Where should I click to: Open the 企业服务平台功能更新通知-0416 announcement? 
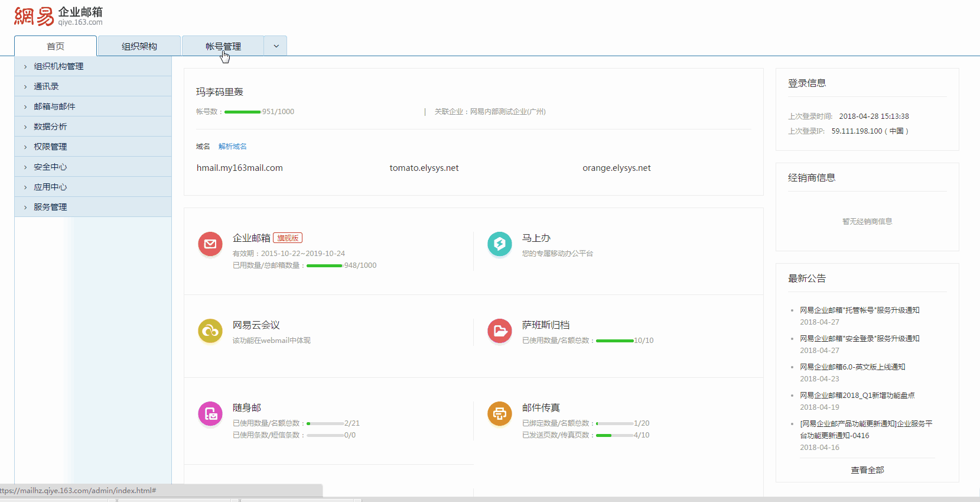pyautogui.click(x=866, y=429)
